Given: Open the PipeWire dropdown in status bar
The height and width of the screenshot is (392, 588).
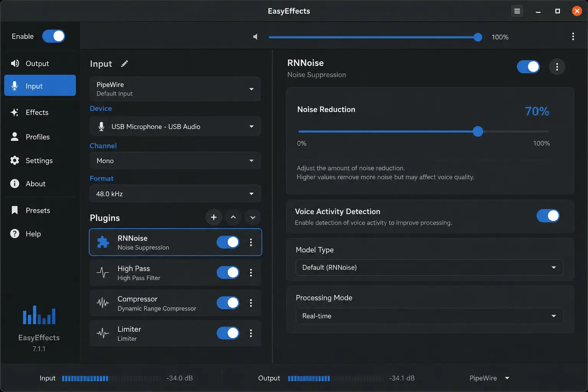Looking at the screenshot, I should (x=489, y=378).
